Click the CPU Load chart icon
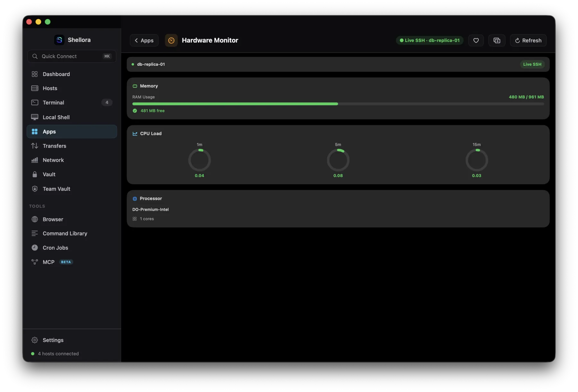The width and height of the screenshot is (578, 392). tap(135, 134)
